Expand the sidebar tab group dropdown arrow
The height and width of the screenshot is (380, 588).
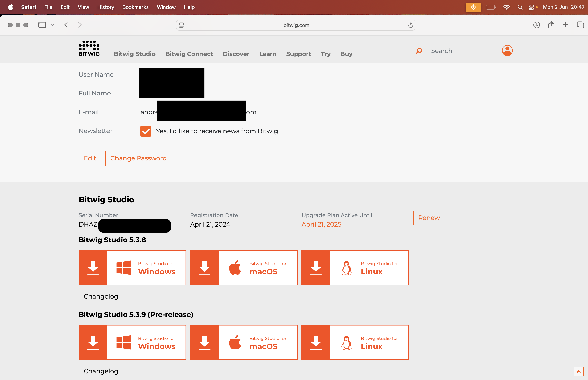pos(53,25)
